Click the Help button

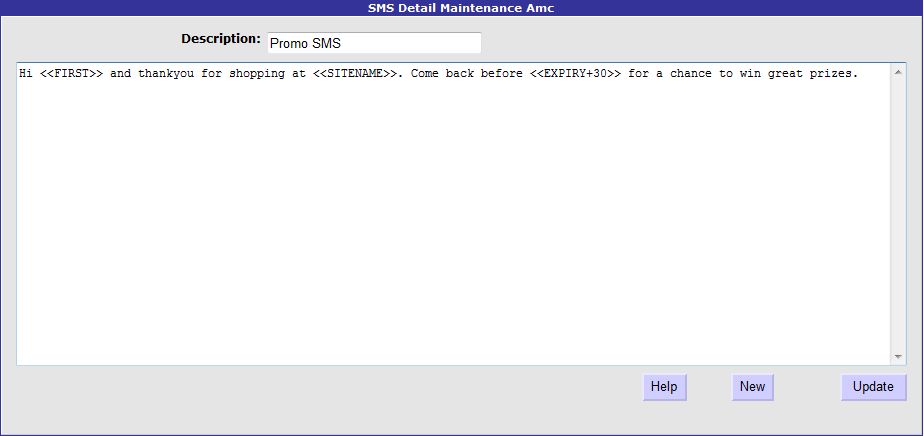(664, 387)
